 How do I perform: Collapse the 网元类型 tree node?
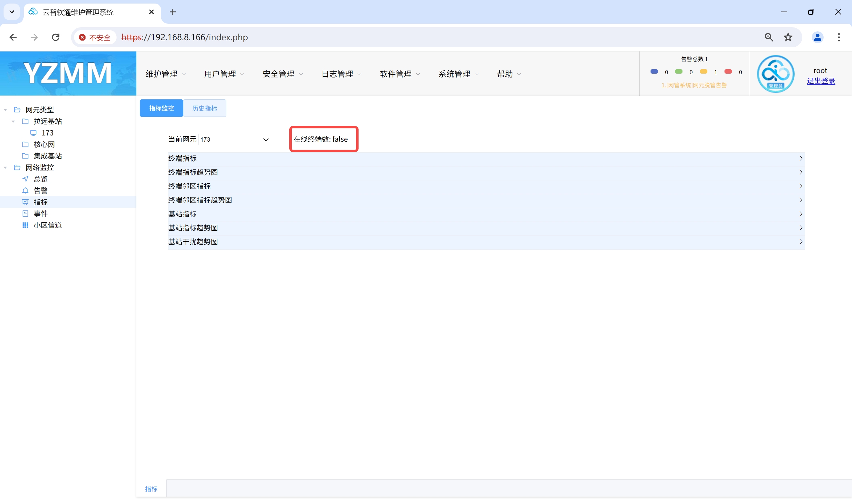(x=5, y=110)
